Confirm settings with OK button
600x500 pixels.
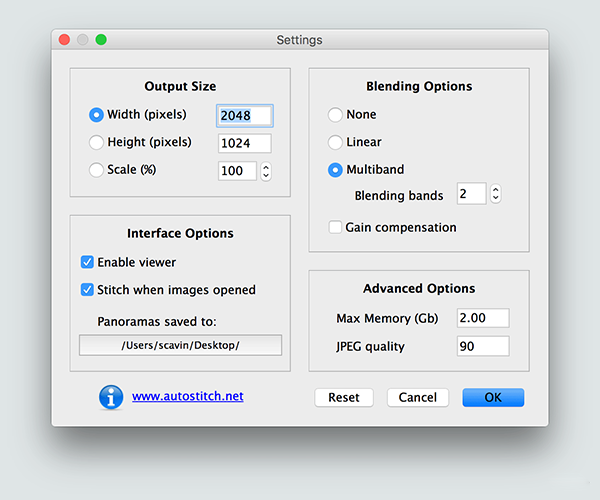click(493, 397)
